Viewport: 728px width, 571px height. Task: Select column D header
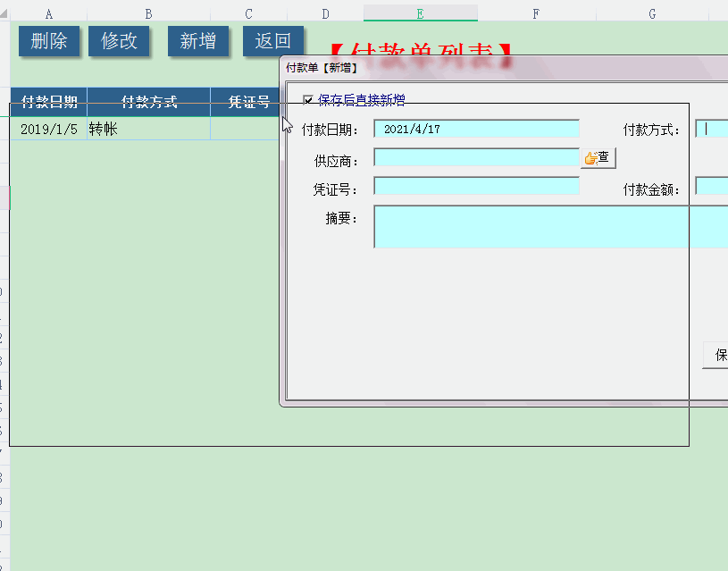point(325,14)
